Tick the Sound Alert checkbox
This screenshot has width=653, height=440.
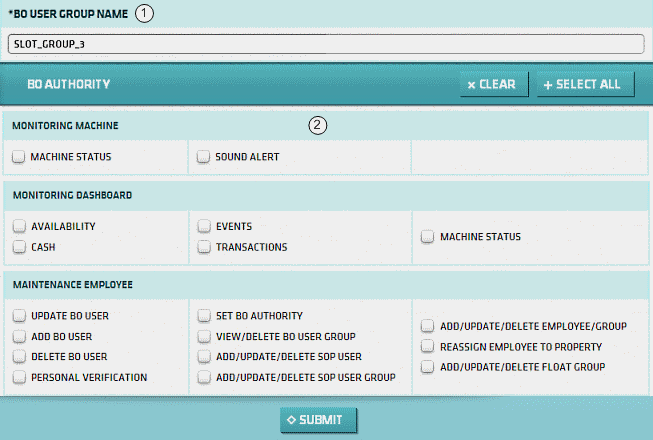(x=203, y=157)
